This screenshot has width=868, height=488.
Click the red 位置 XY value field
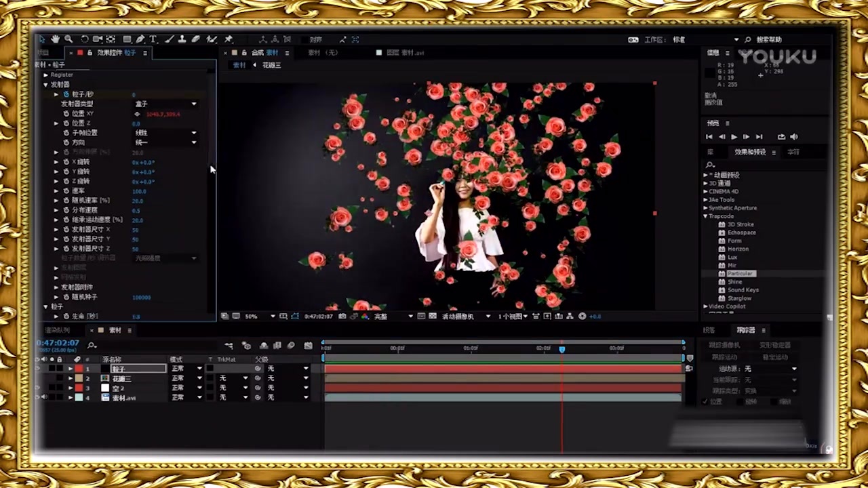click(x=163, y=114)
